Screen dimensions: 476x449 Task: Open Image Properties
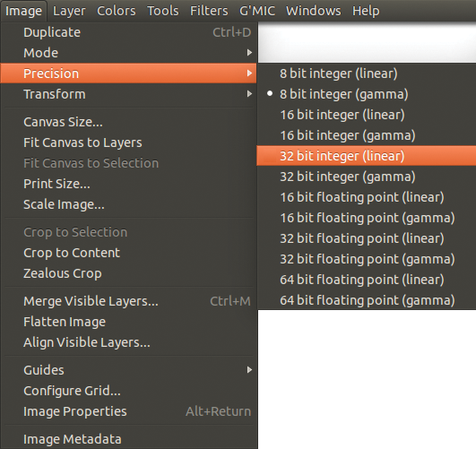click(129, 411)
